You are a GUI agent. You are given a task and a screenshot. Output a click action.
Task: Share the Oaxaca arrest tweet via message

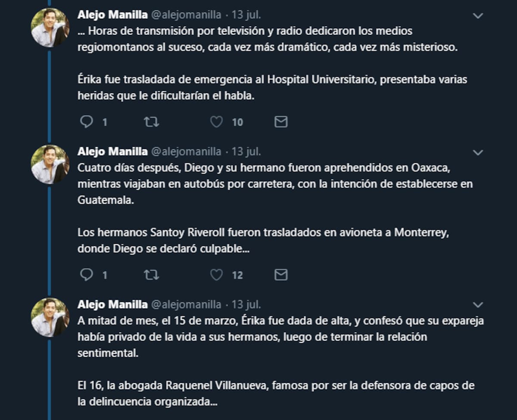click(x=281, y=275)
